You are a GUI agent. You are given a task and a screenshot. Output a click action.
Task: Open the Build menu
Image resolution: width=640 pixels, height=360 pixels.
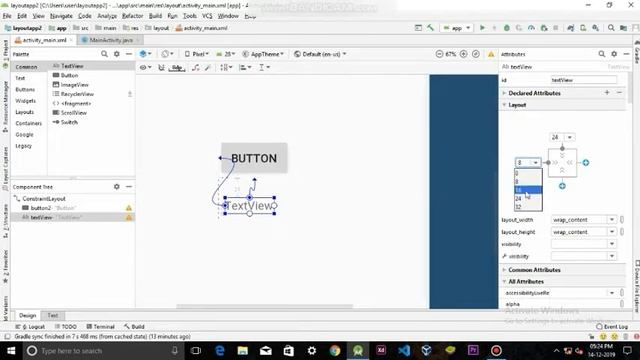tap(155, 16)
